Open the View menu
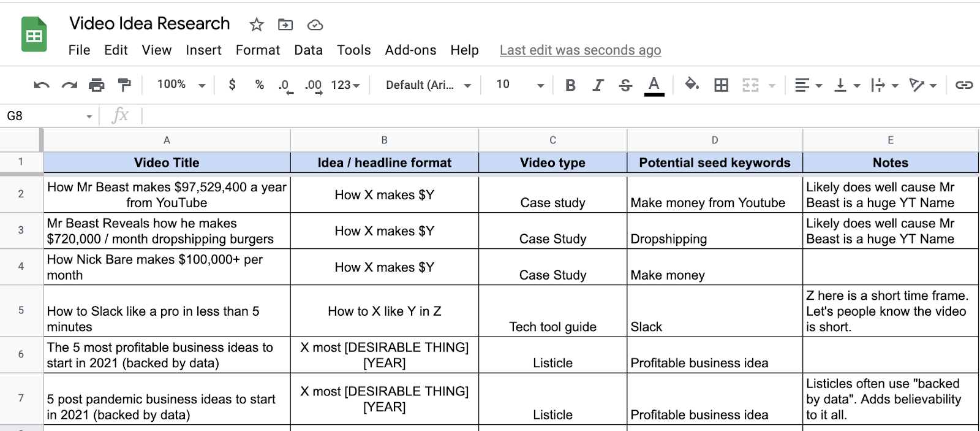The image size is (980, 431). (x=157, y=50)
